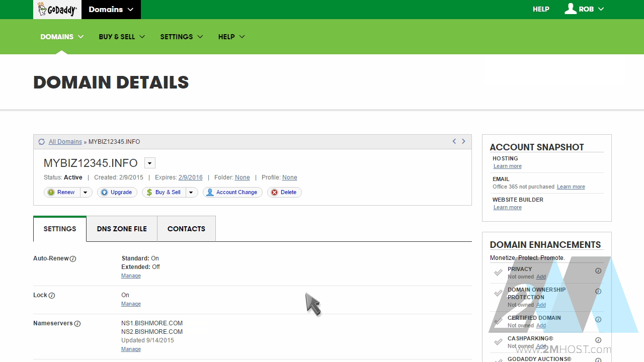Click the Buy & Sell button
The width and height of the screenshot is (644, 362).
pyautogui.click(x=164, y=192)
